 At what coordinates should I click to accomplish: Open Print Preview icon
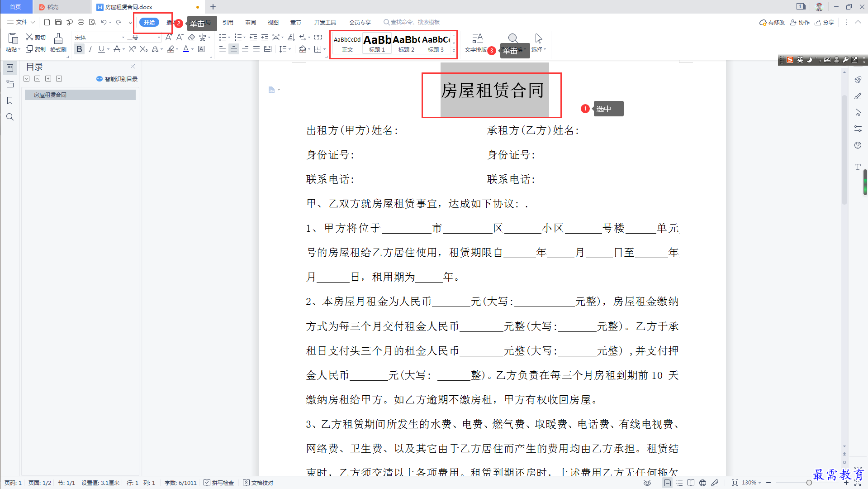pyautogui.click(x=92, y=22)
